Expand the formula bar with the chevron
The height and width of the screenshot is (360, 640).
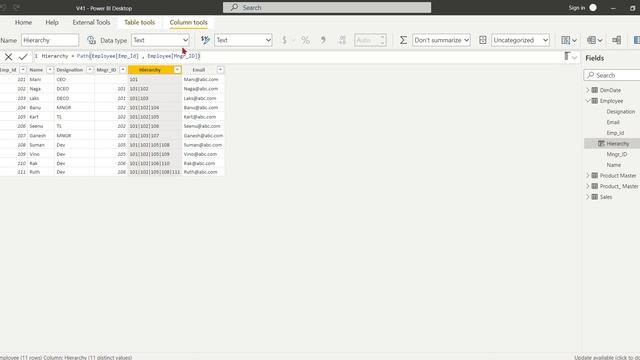pos(575,58)
